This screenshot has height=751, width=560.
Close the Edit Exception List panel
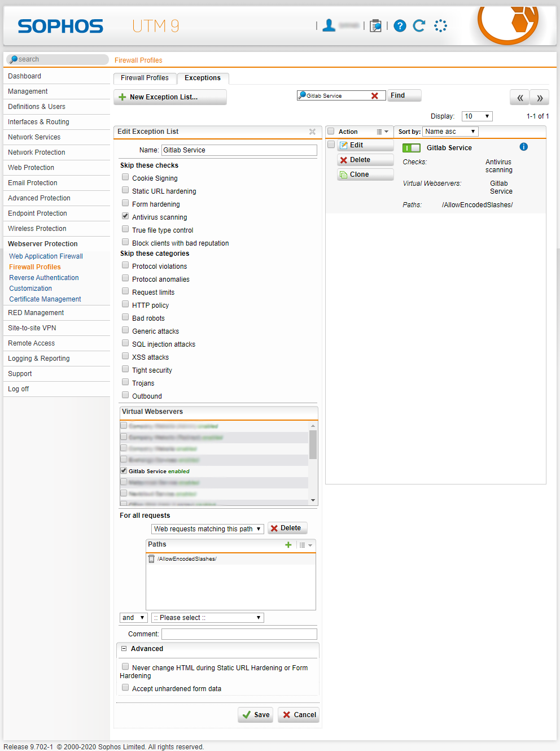(312, 132)
